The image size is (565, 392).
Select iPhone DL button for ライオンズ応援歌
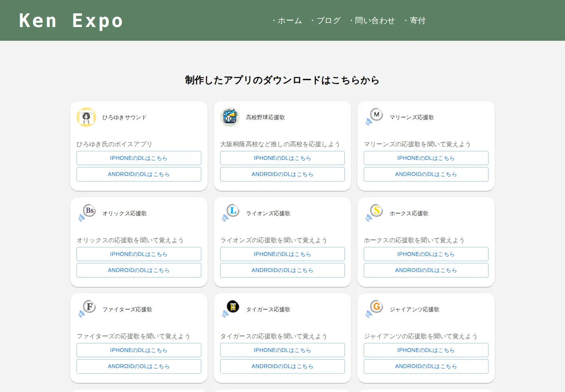pos(282,254)
